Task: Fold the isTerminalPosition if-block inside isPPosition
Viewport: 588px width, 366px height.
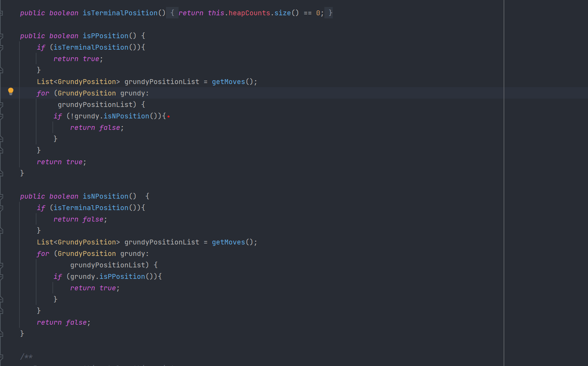Action: point(1,48)
